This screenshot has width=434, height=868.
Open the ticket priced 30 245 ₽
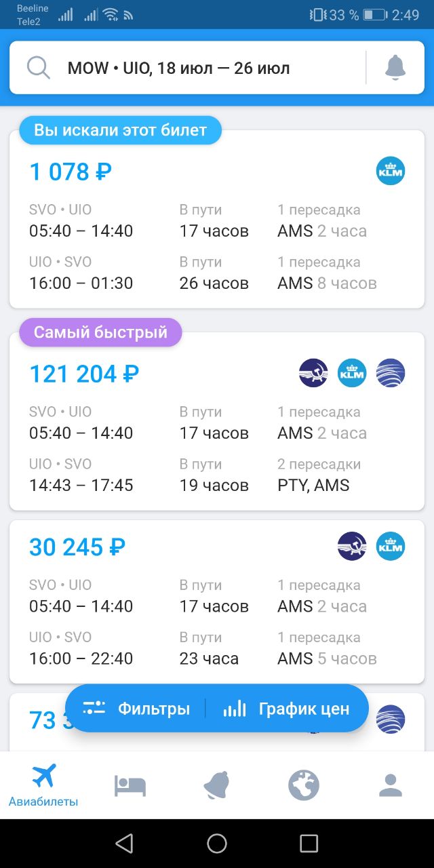(217, 601)
